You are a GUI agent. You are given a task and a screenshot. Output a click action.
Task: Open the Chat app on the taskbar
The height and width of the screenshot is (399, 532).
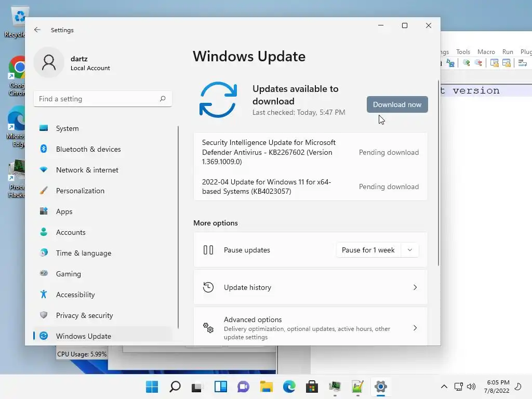coord(243,387)
